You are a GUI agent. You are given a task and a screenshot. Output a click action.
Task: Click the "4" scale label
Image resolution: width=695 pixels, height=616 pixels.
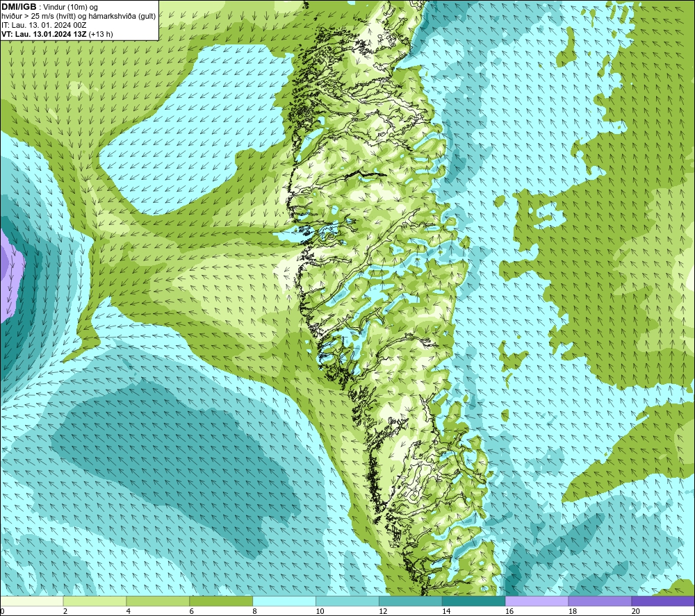pos(128,611)
